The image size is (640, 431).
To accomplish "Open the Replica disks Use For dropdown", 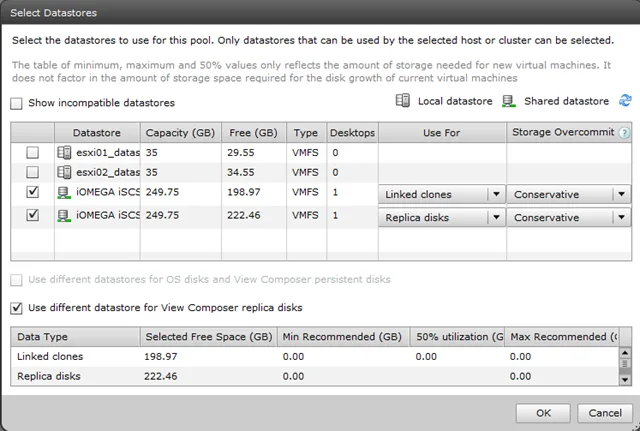I will [x=442, y=218].
